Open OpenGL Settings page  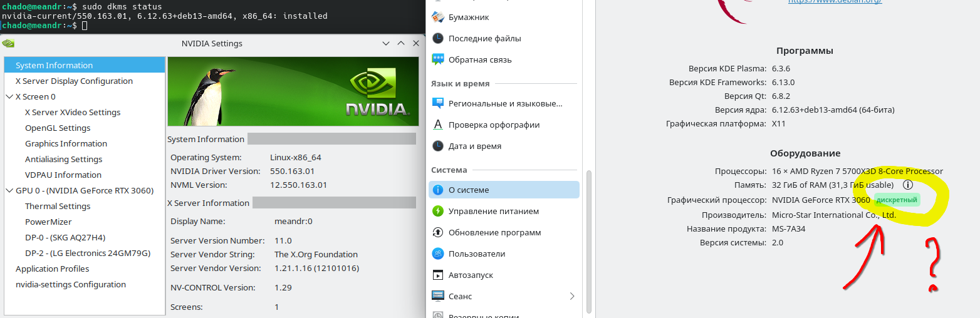click(58, 128)
